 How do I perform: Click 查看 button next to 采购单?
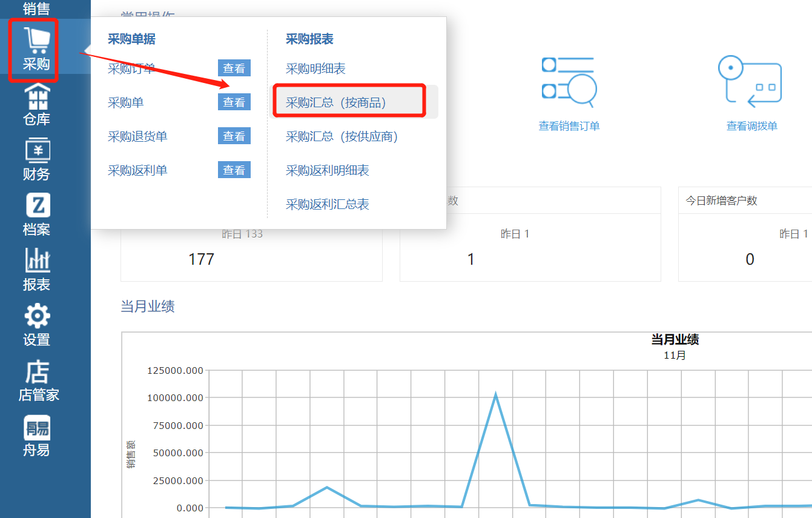coord(234,102)
